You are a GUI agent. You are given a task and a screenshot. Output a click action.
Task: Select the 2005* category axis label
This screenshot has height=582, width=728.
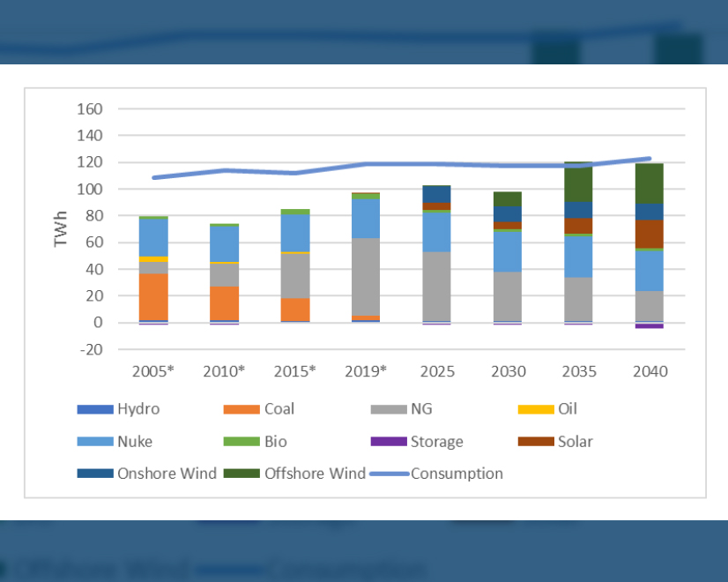tap(153, 371)
